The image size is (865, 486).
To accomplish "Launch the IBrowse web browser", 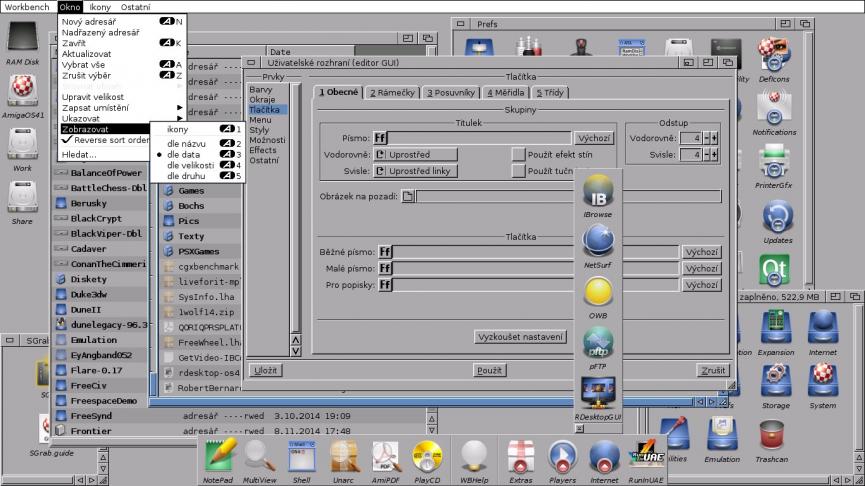I will [x=598, y=193].
